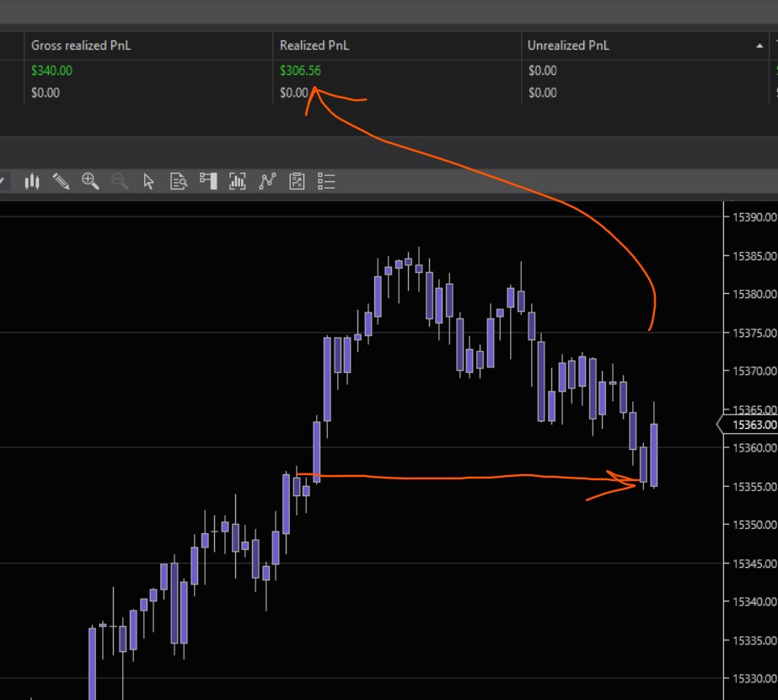Open the indicators bar-chart icon
Image resolution: width=778 pixels, height=700 pixels.
(238, 180)
